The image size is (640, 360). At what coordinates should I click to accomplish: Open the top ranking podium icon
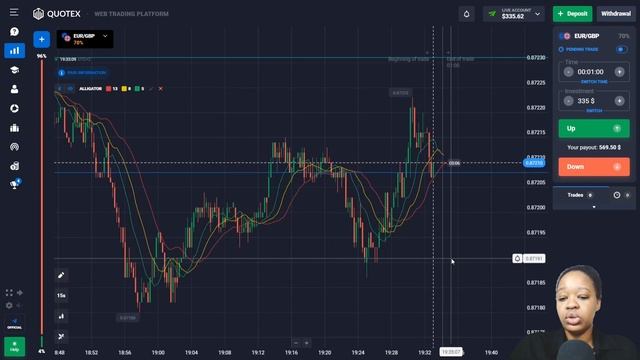tap(14, 128)
